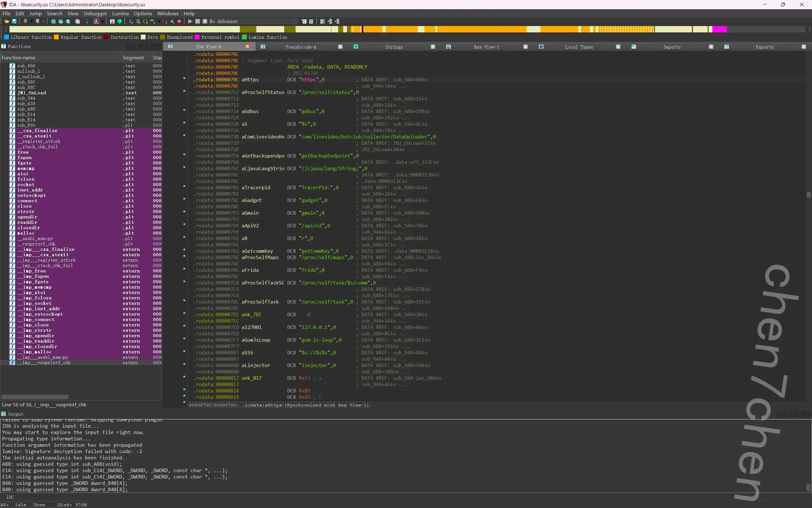
Task: Close the Exports tab
Action: coord(804,47)
